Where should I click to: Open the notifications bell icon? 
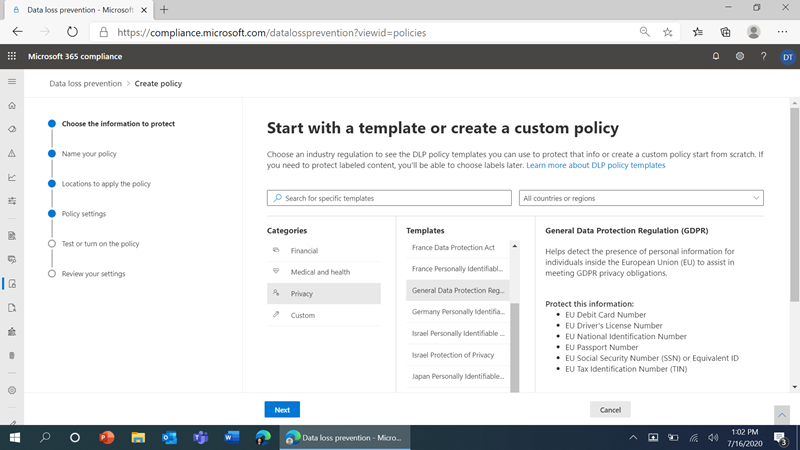click(716, 56)
